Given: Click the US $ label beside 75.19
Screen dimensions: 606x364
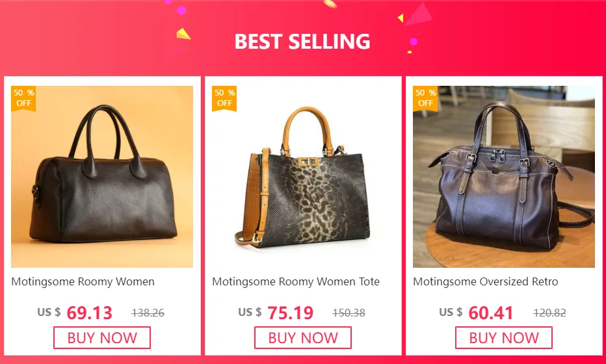Looking at the screenshot, I should (250, 312).
